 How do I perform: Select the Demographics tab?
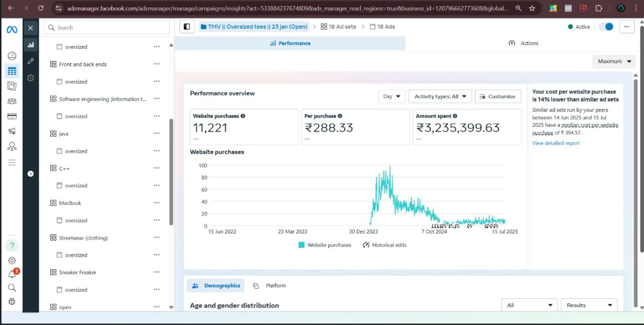tap(216, 285)
